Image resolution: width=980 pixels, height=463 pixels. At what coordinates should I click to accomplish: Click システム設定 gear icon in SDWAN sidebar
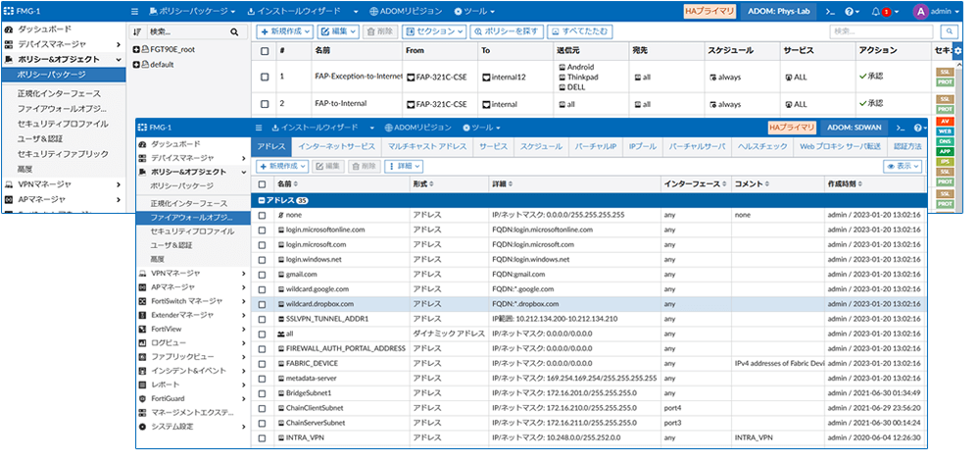click(x=142, y=427)
